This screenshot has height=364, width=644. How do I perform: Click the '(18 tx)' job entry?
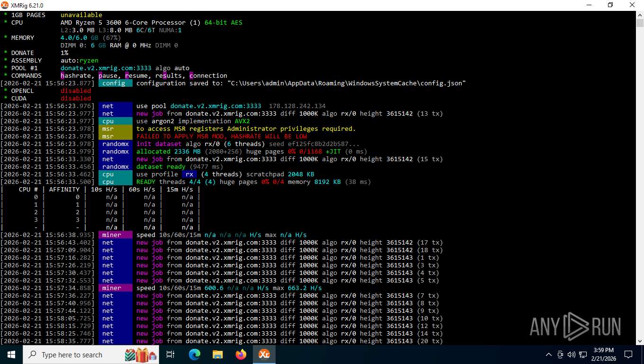(429, 250)
